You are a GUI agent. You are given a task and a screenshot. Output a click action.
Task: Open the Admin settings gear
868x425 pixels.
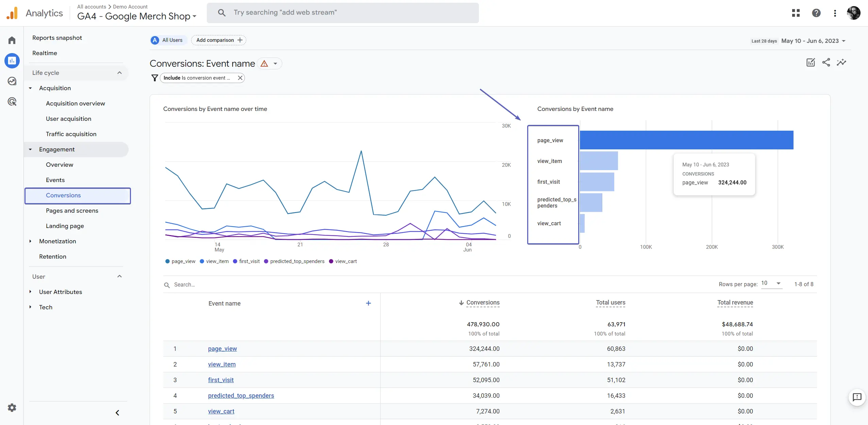tap(12, 407)
